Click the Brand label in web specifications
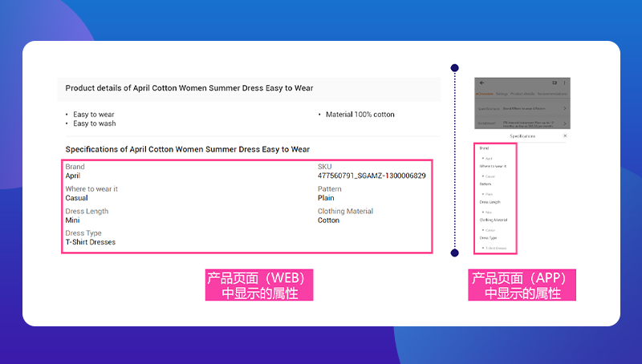The height and width of the screenshot is (364, 642). coord(75,167)
